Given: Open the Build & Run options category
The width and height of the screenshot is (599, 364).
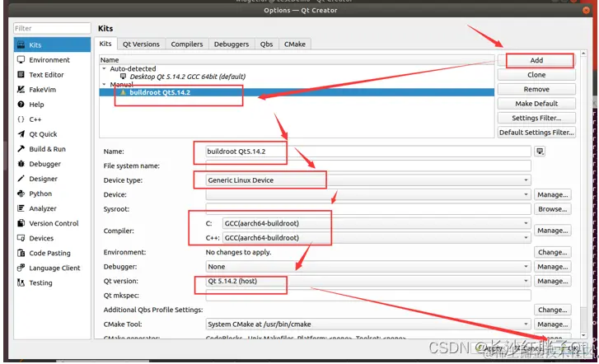Looking at the screenshot, I should coord(53,149).
